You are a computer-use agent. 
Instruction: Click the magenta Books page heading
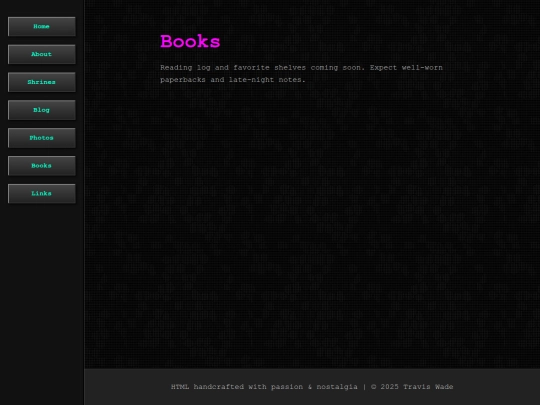point(190,42)
